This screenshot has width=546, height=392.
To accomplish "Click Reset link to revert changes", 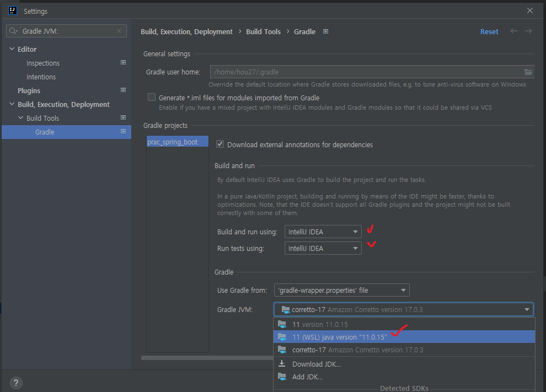I will tap(489, 31).
